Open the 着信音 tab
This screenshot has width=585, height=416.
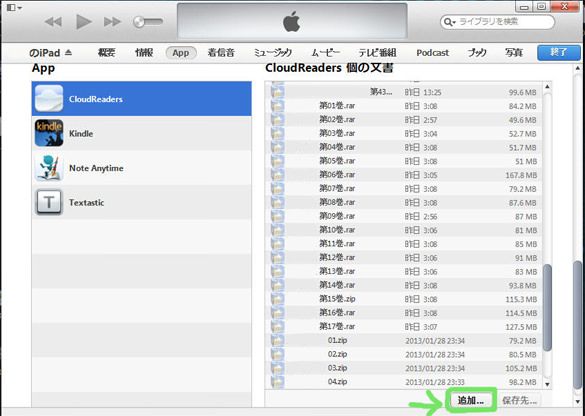[x=221, y=53]
